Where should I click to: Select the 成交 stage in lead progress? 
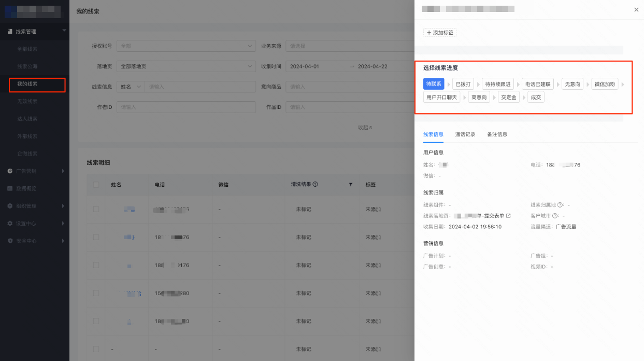coord(535,96)
